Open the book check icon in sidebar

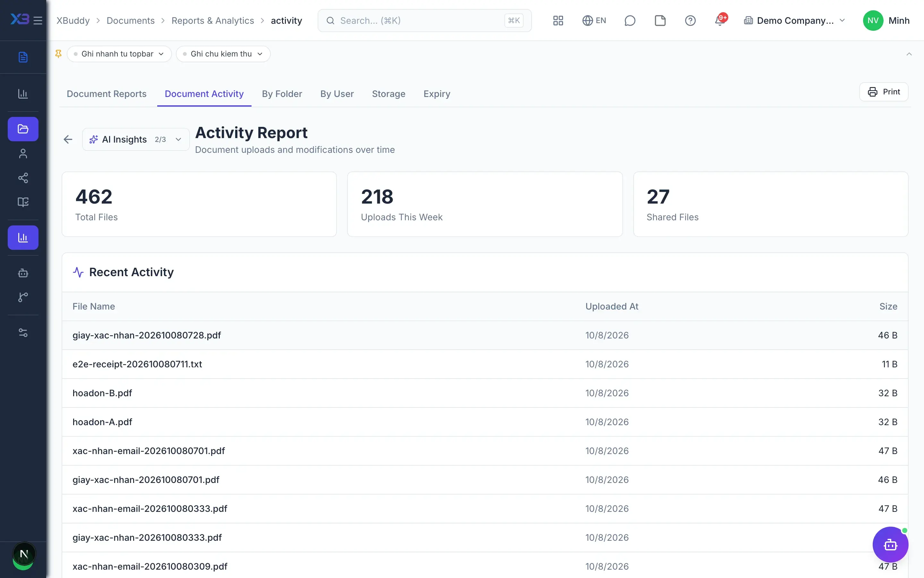[23, 202]
